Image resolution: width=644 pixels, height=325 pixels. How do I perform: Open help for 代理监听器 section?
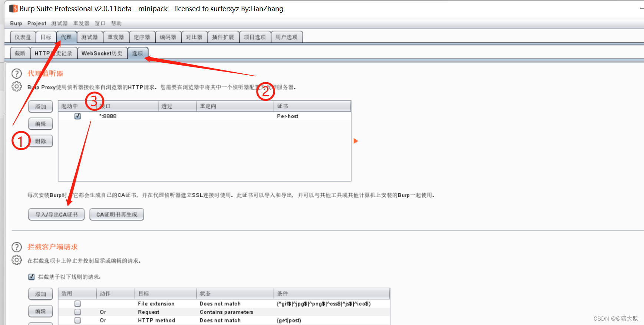[17, 73]
